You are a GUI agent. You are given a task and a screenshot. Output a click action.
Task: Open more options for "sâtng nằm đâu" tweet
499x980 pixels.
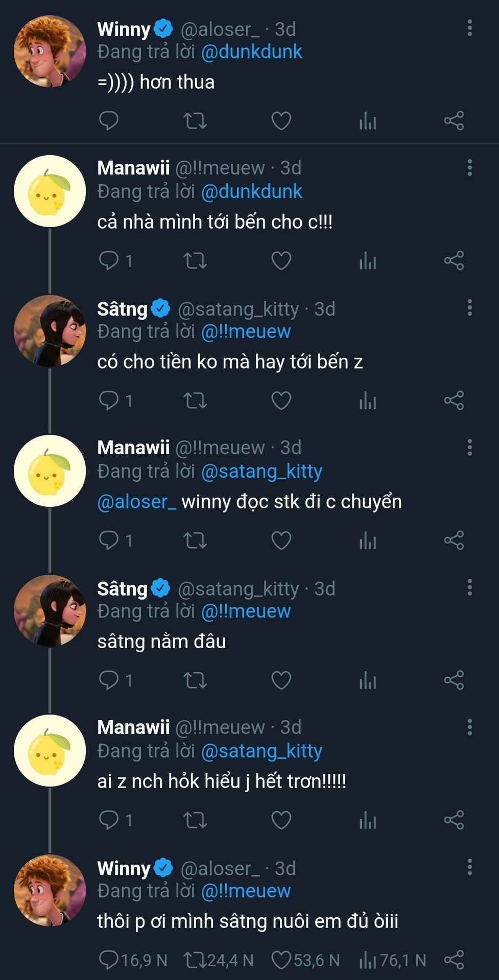pyautogui.click(x=469, y=587)
